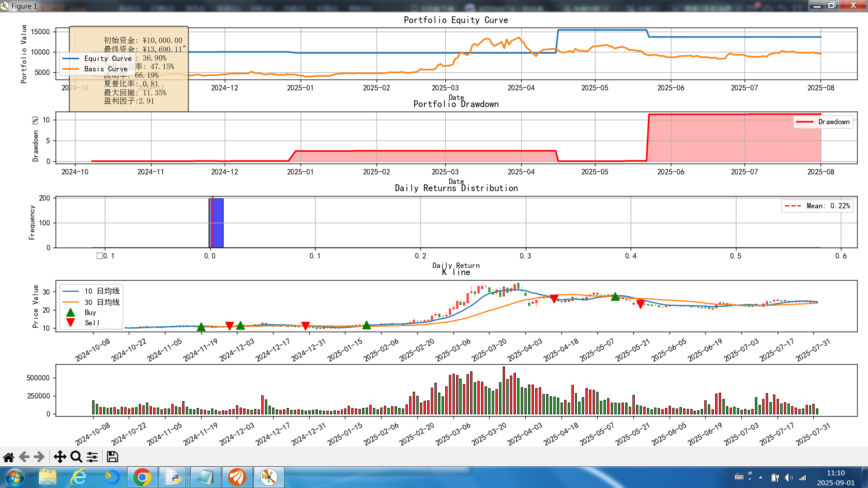
Task: Switch to matplotlib figure taskbar item
Action: (x=269, y=477)
